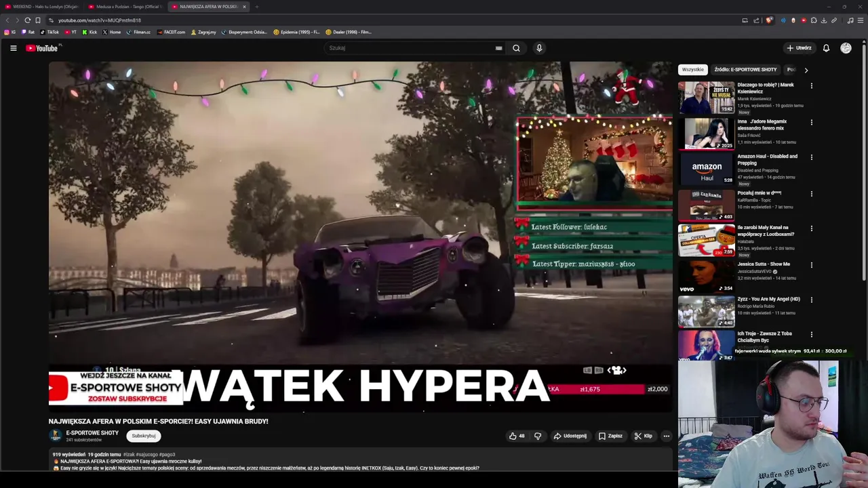Open the Marek Ksieniewicz video thumbnail
Viewport: 868px width, 488px height.
[706, 98]
